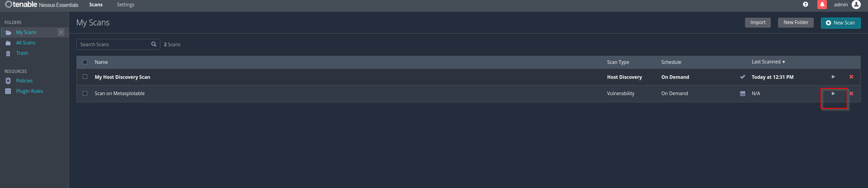Delete the My Host Discovery Scan row
The image size is (868, 188).
851,77
